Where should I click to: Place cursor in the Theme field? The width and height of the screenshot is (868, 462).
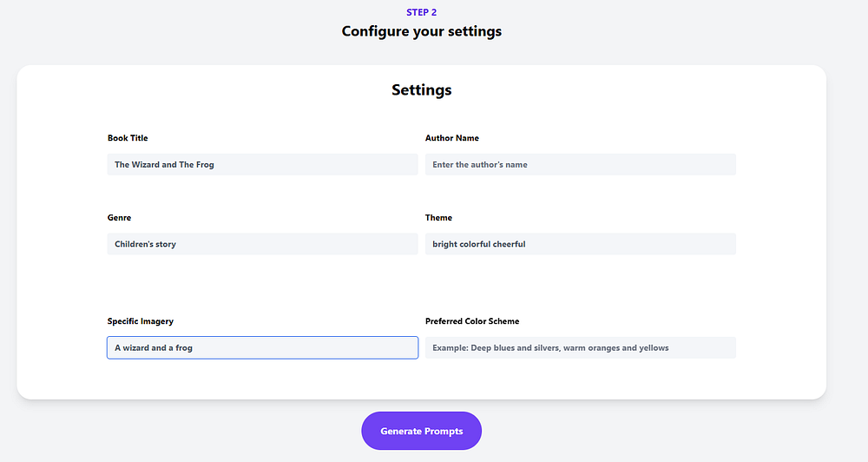pos(580,244)
